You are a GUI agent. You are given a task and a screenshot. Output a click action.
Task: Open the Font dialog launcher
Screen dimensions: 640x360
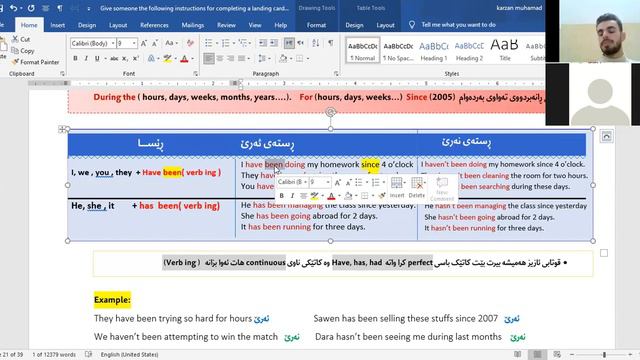[196, 74]
